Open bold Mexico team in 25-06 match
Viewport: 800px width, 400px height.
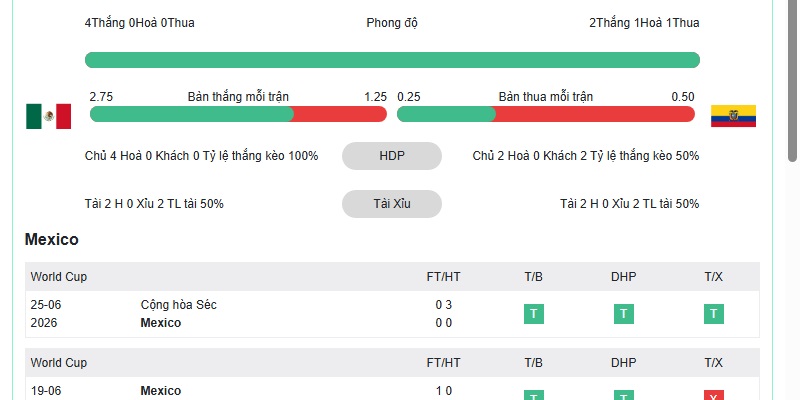161,322
